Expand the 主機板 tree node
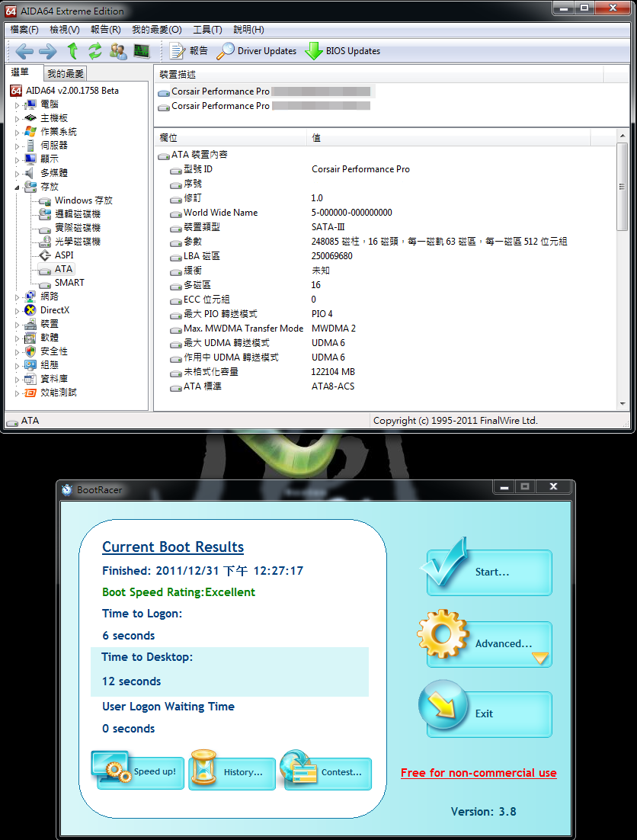The height and width of the screenshot is (840, 637). coord(17,118)
